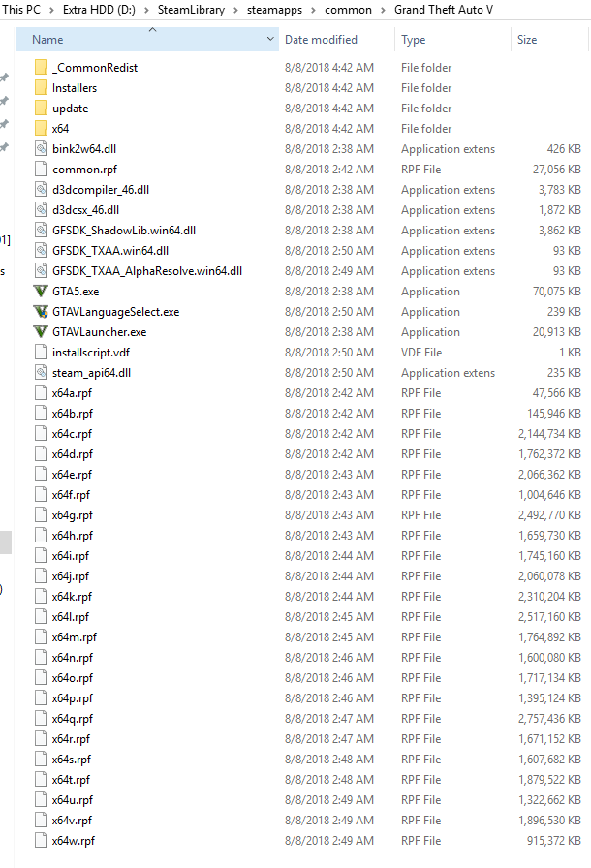Click the d3dcsx_46.dll file icon

click(x=41, y=210)
